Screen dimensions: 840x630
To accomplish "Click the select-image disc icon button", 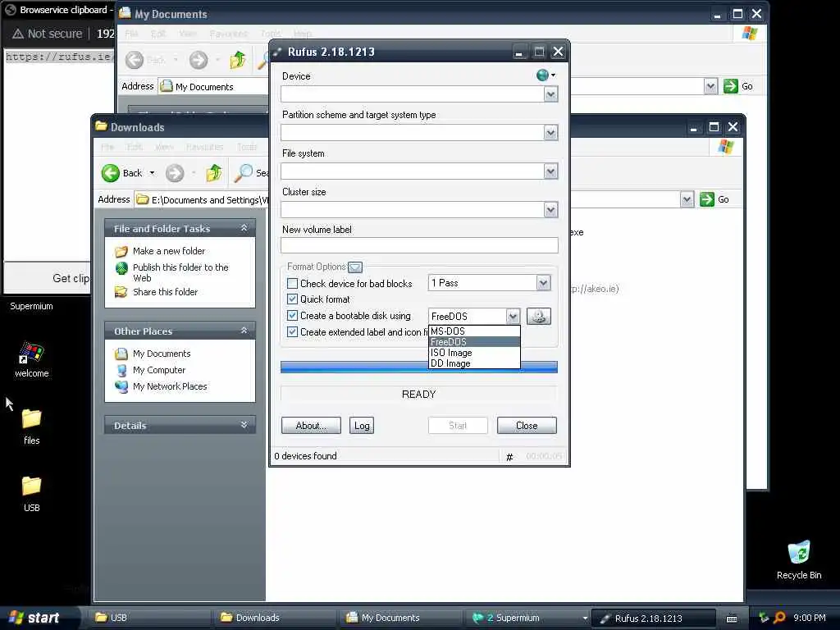I will (x=538, y=316).
